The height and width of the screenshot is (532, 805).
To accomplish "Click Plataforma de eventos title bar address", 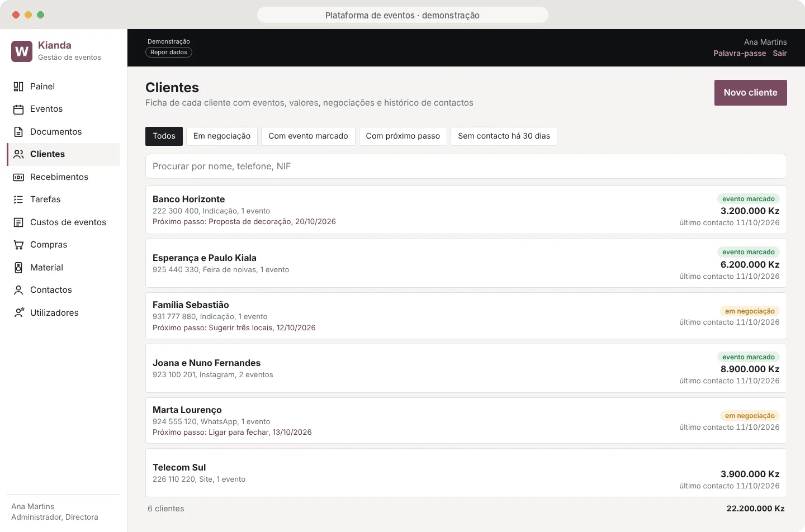I will (402, 15).
